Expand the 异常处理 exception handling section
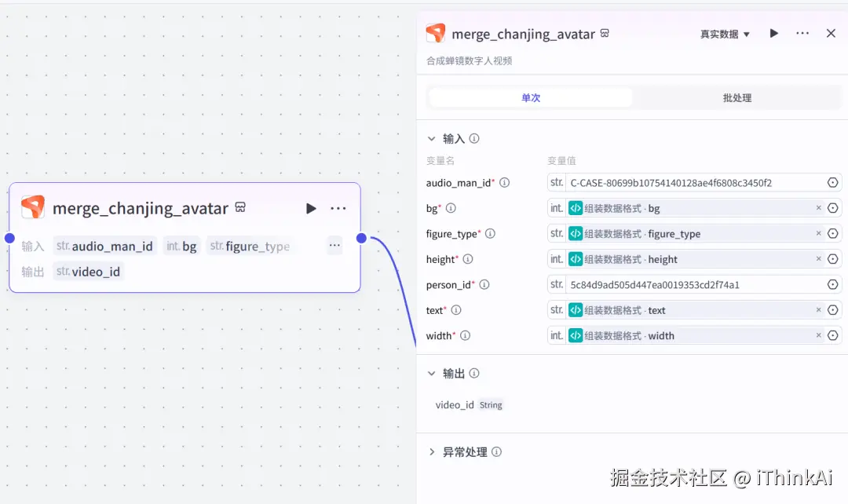Viewport: 848px width, 504px height. [x=433, y=451]
